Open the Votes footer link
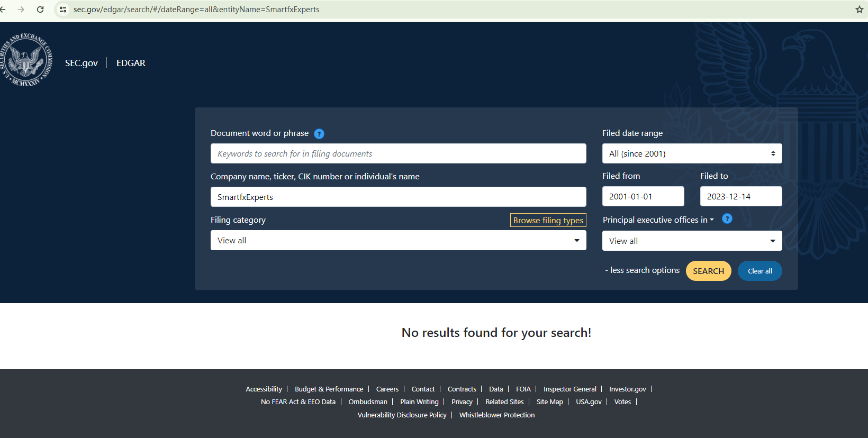This screenshot has width=868, height=438. (622, 402)
